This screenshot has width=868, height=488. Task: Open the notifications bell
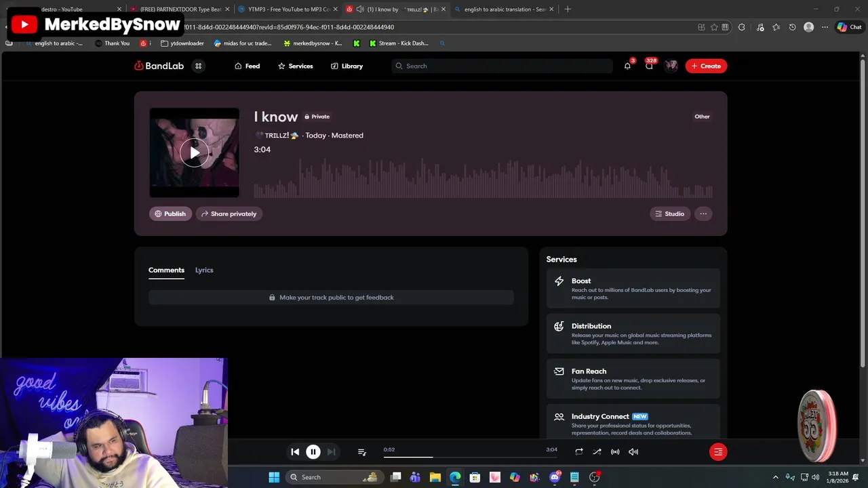[627, 66]
